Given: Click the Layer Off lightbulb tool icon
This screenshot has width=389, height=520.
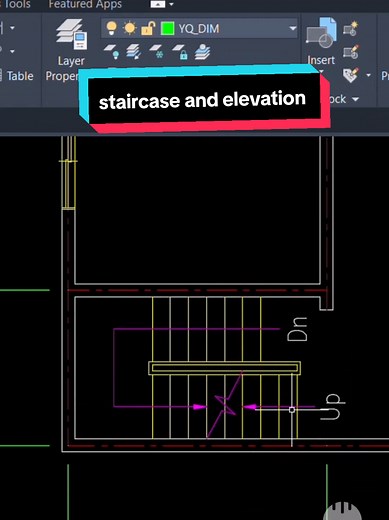Looking at the screenshot, I should pos(111,52).
